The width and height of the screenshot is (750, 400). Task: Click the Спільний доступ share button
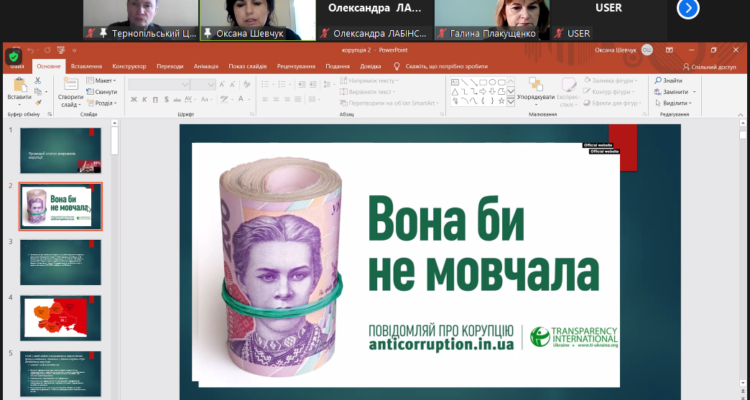coord(710,67)
